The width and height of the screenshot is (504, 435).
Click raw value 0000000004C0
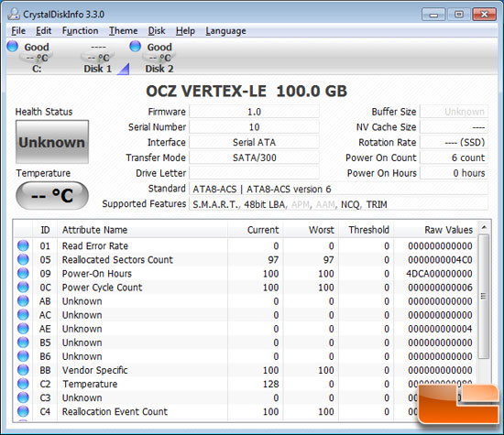click(x=440, y=259)
